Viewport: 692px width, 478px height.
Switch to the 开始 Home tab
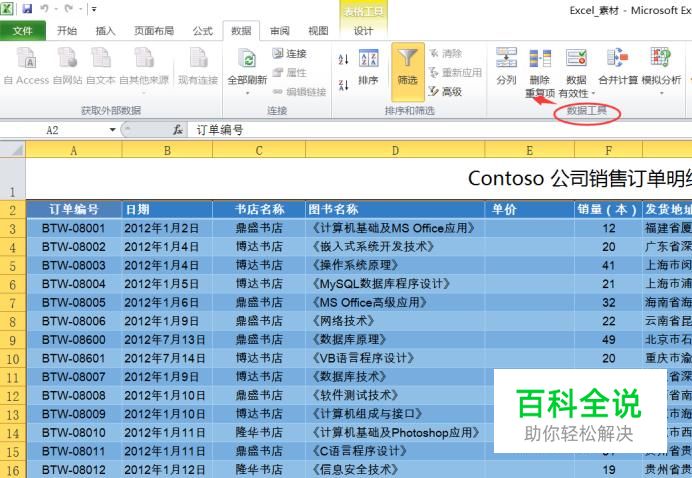point(67,31)
